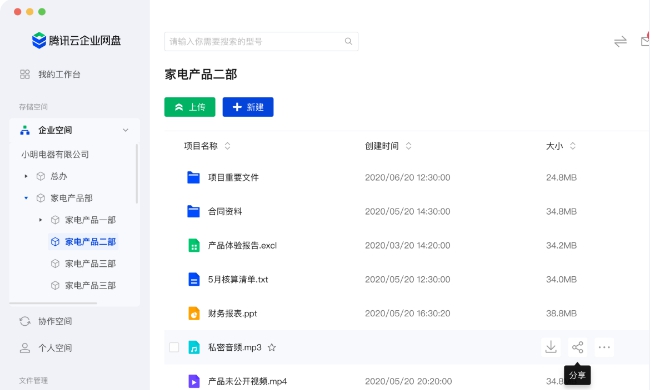Open more options for 私密音频.mp3

point(604,347)
